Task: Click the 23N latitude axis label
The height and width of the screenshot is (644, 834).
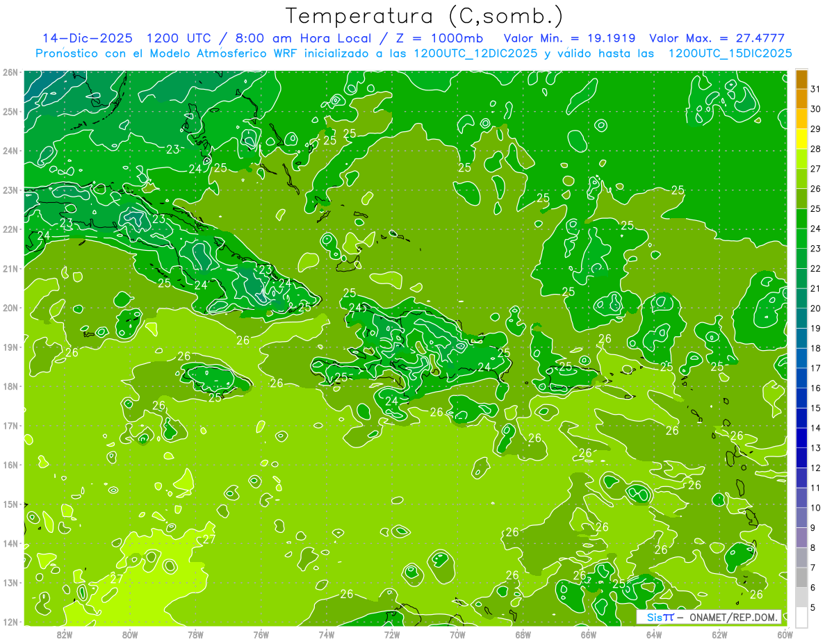Action: 10,190
